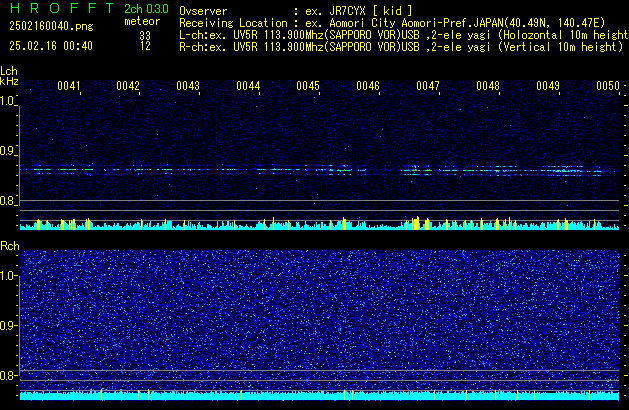This screenshot has width=629, height=410.
Task: Click the kHz axis unit label
Action: (9, 81)
